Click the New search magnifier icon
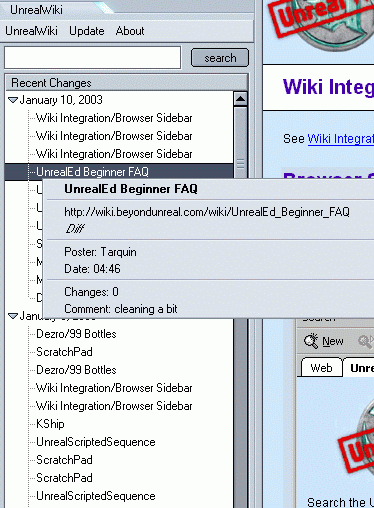The width and height of the screenshot is (374, 508). tap(311, 341)
